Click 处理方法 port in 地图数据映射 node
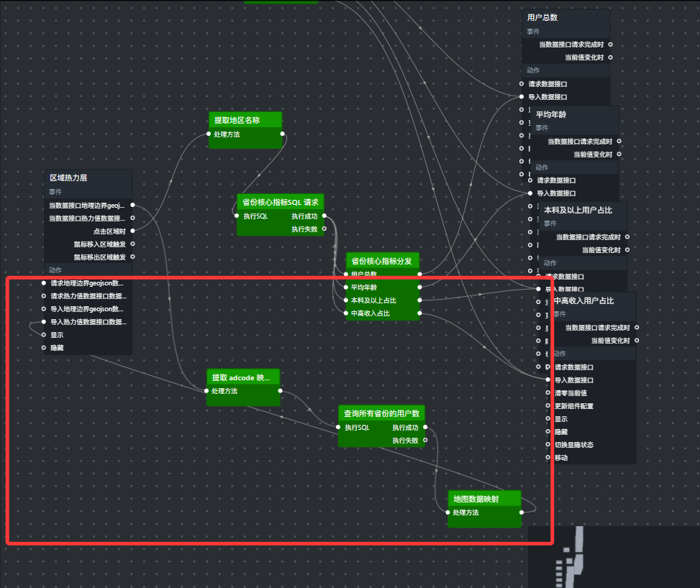The image size is (700, 588). (x=465, y=513)
